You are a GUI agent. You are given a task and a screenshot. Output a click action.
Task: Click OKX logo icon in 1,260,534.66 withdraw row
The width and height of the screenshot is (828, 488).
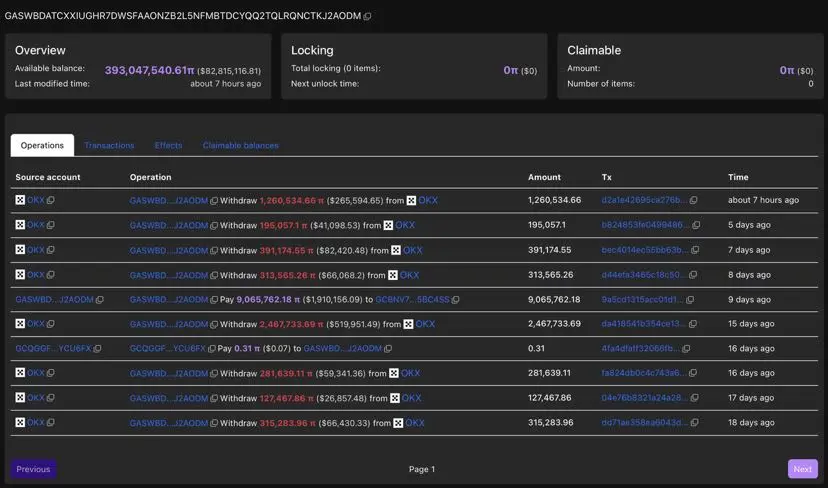411,201
